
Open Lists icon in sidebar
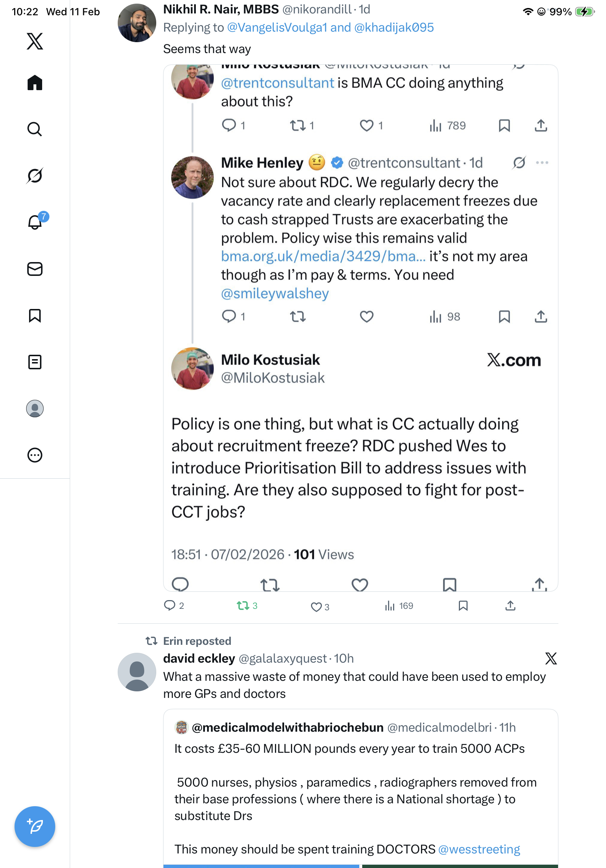coord(35,362)
